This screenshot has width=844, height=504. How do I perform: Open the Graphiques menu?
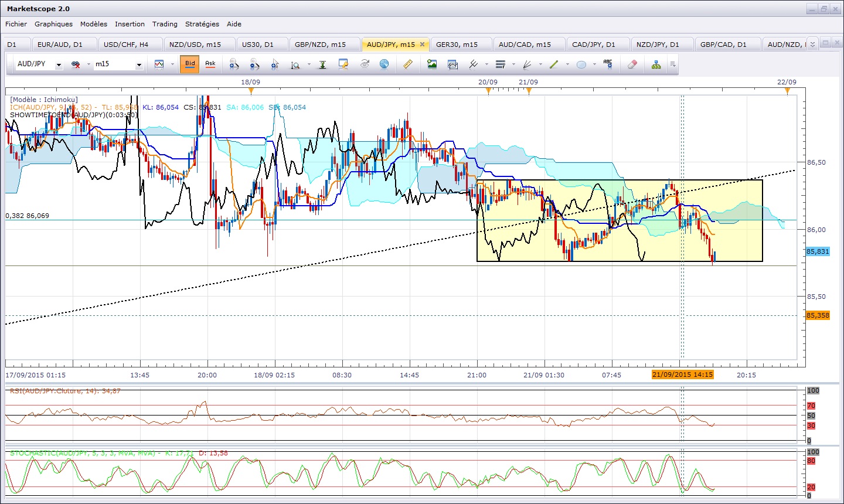pos(53,24)
